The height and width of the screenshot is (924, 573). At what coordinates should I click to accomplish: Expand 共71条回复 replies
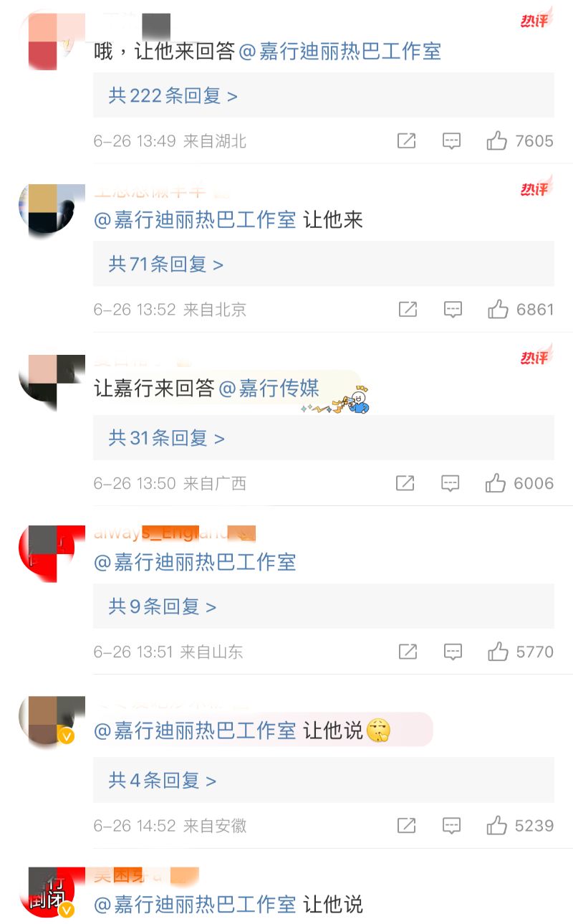pyautogui.click(x=324, y=264)
